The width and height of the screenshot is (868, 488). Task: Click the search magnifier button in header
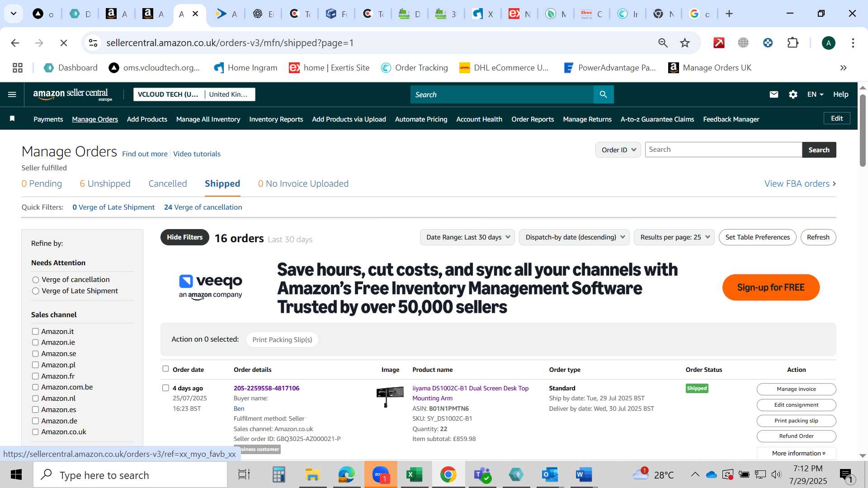pos(603,94)
